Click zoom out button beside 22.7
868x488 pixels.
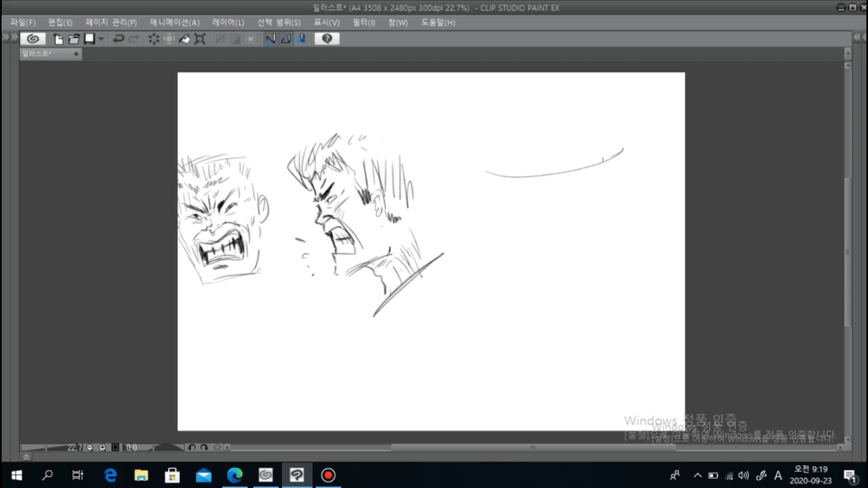pyautogui.click(x=90, y=447)
